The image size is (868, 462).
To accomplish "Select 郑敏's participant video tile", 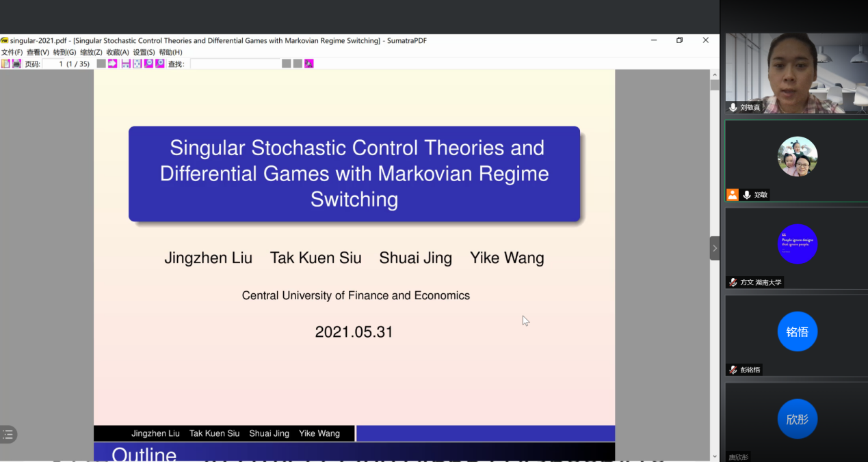I will coord(796,161).
